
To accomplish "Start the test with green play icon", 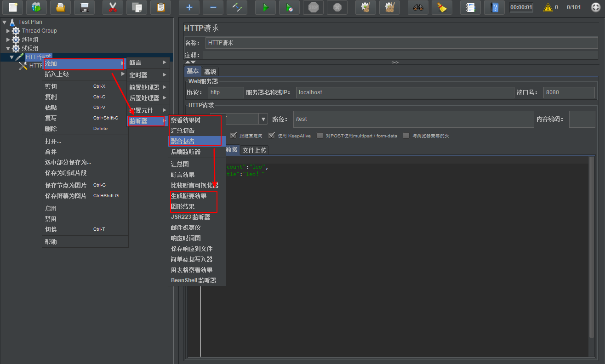I will click(265, 7).
